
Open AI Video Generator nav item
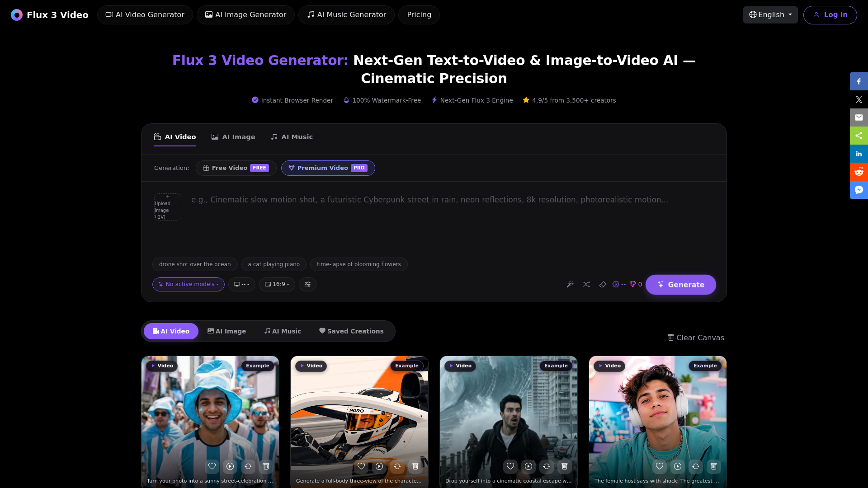point(145,15)
